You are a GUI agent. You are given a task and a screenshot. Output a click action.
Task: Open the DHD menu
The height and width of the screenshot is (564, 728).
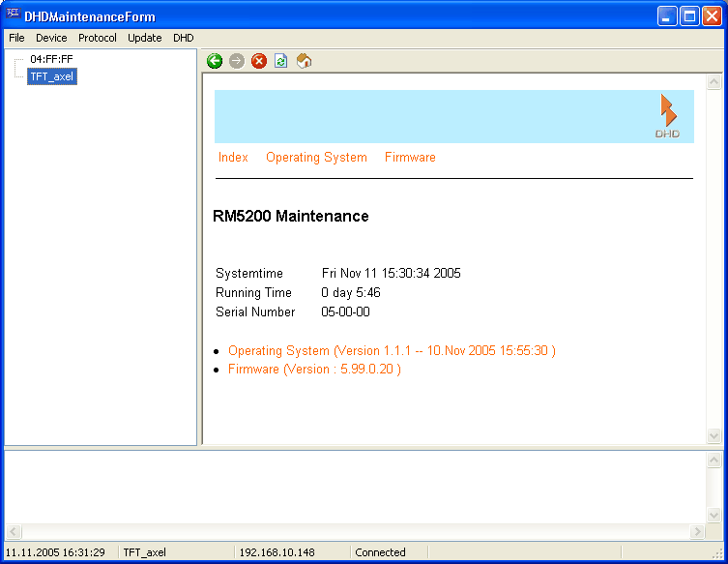184,38
